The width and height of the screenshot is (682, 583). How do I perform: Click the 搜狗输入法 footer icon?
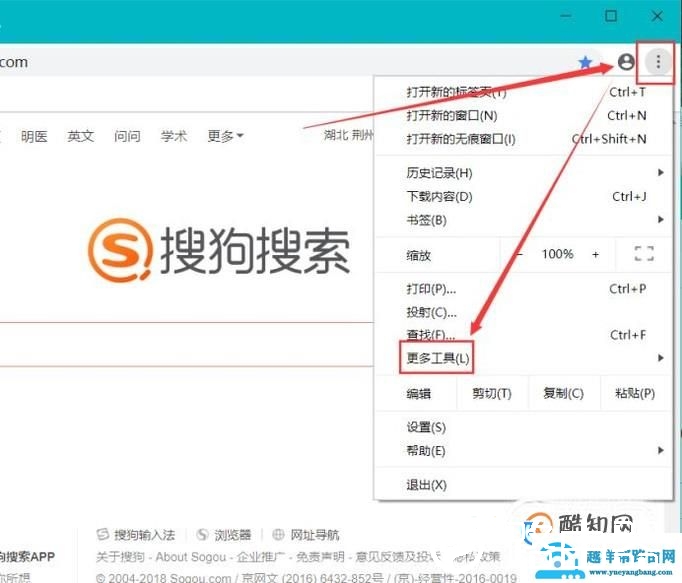coord(103,535)
